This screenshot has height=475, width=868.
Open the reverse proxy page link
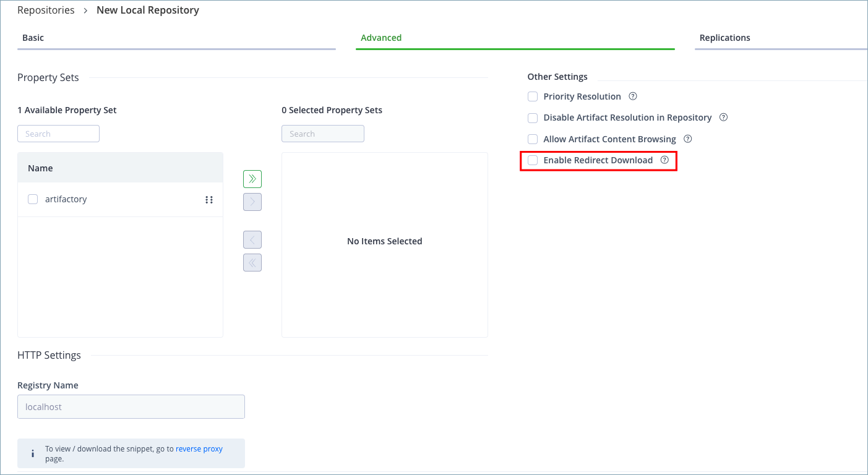click(199, 448)
